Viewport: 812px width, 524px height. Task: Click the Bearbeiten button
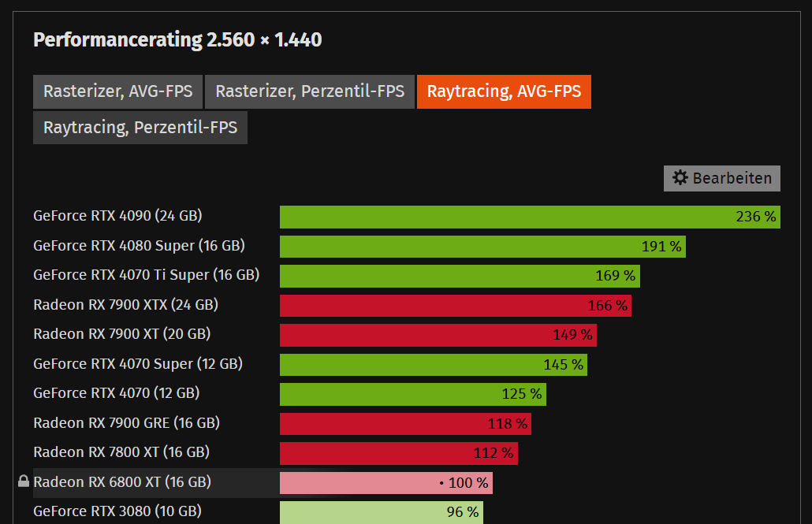point(722,178)
